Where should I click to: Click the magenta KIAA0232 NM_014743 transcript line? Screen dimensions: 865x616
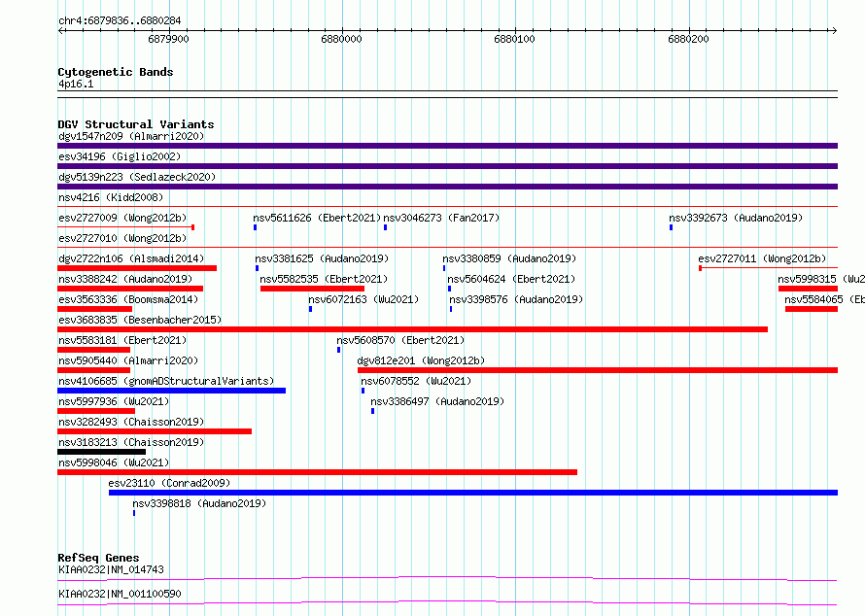tap(447, 578)
